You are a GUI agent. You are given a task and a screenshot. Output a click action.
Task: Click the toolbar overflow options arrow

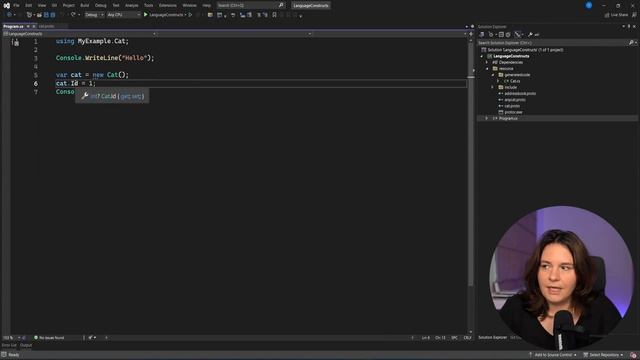[x=301, y=16]
